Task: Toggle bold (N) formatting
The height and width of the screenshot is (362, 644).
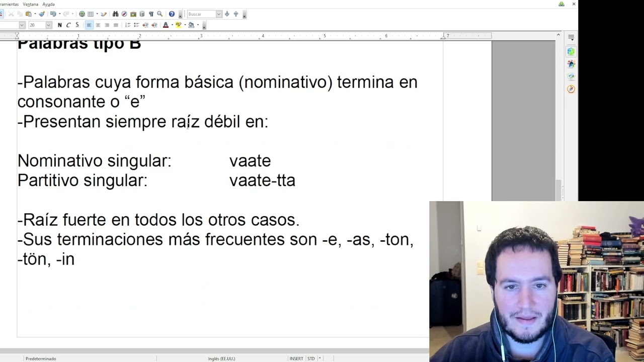Action: pos(59,25)
